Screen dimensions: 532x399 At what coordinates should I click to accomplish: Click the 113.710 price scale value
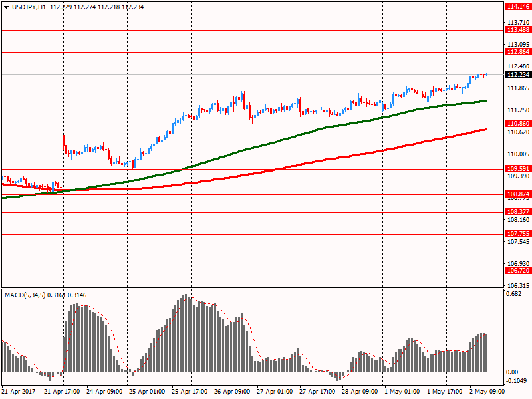518,23
